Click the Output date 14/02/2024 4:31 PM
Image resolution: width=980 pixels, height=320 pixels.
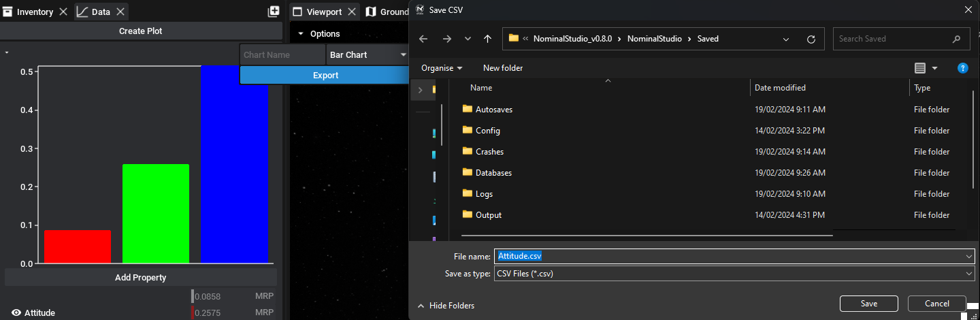(x=789, y=215)
